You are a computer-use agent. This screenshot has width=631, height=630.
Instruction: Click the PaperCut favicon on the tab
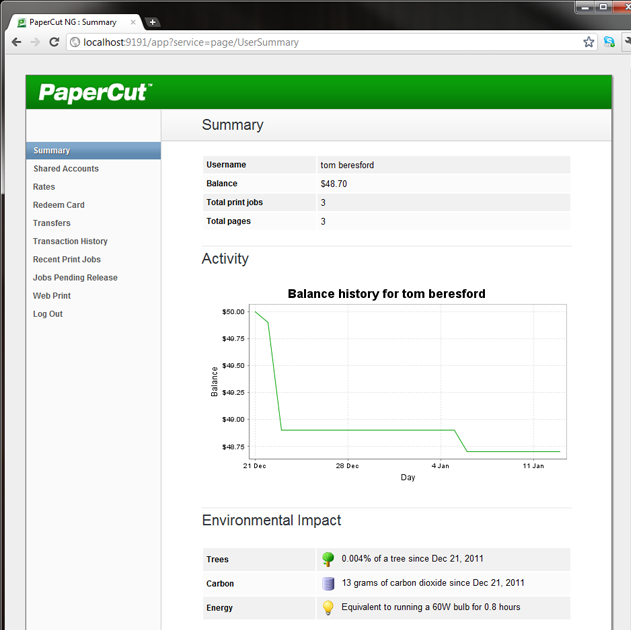click(22, 23)
